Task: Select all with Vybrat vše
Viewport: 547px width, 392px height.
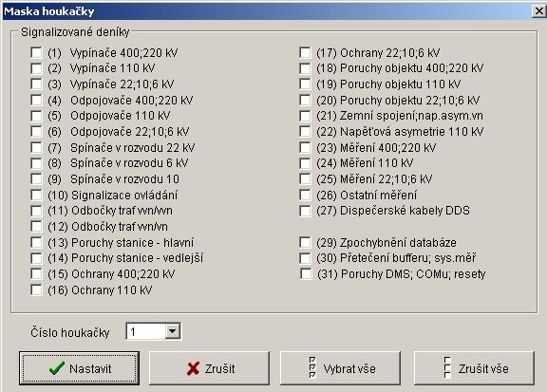Action: coord(340,368)
